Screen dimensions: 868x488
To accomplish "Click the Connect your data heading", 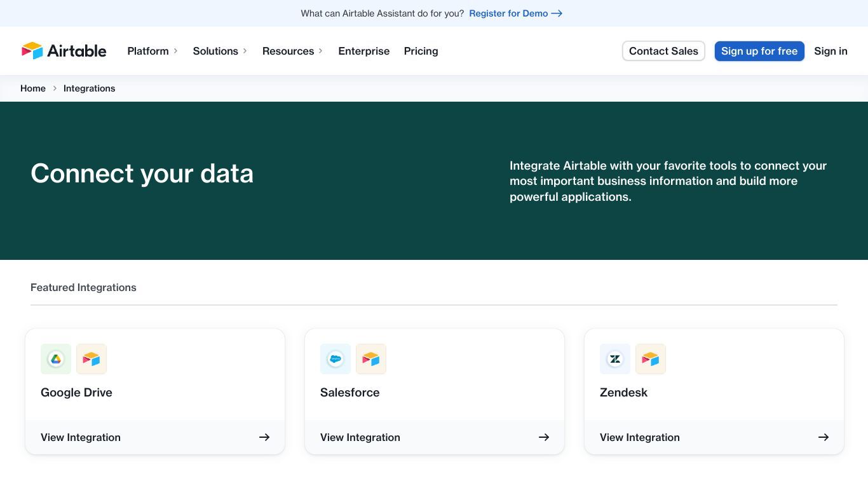I will tap(142, 173).
